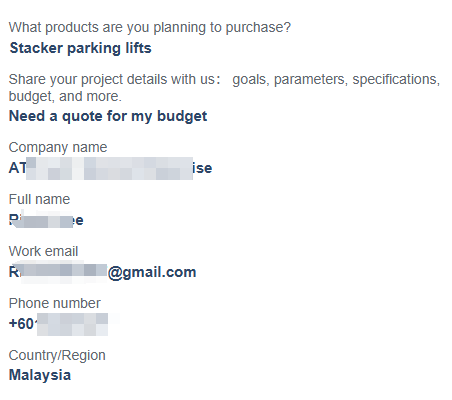Screen dimensions: 452x400
Task: Click the 'Share your project details' prompt
Action: 224,88
